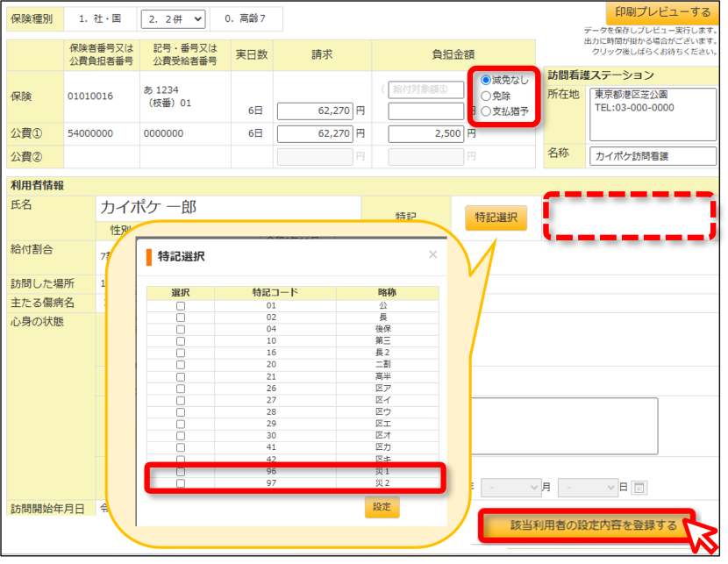This screenshot has height=564, width=728.
Task: Click 設定 button in the dialog
Action: 382,507
